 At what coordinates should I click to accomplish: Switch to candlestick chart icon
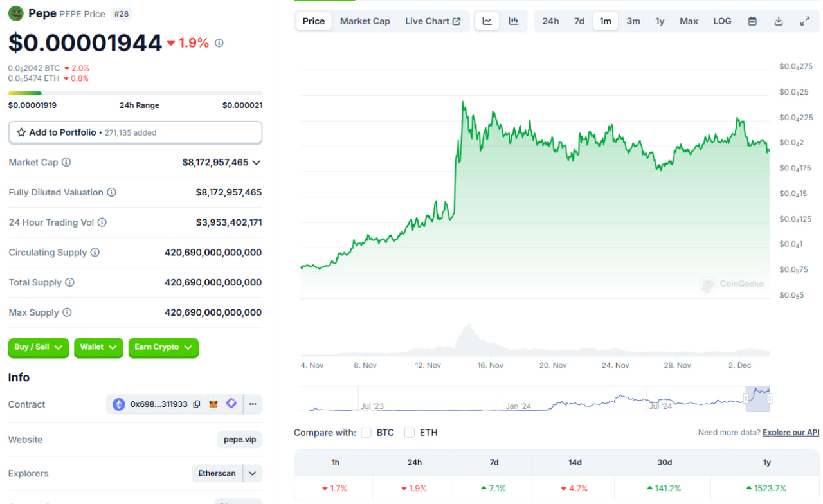[513, 21]
